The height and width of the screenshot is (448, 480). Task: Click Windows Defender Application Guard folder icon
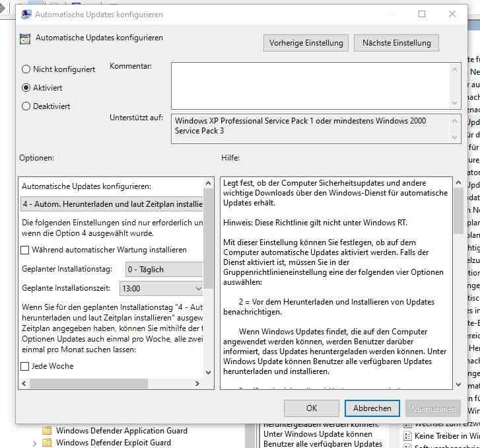coord(47,431)
